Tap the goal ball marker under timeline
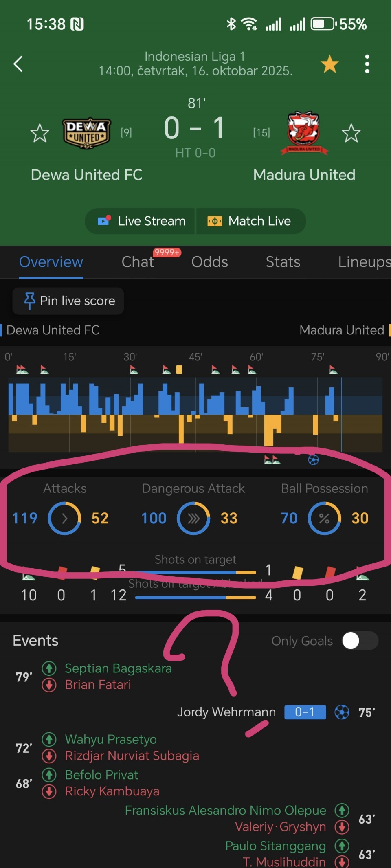 [x=313, y=460]
